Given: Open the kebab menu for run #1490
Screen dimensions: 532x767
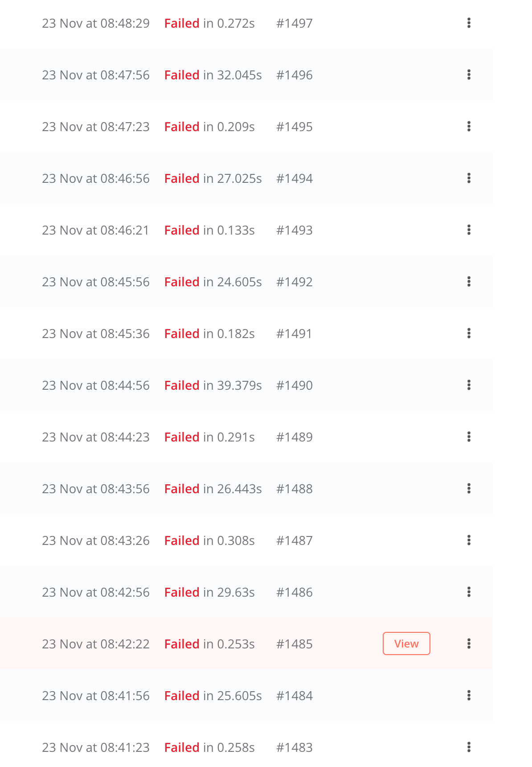Looking at the screenshot, I should (469, 385).
